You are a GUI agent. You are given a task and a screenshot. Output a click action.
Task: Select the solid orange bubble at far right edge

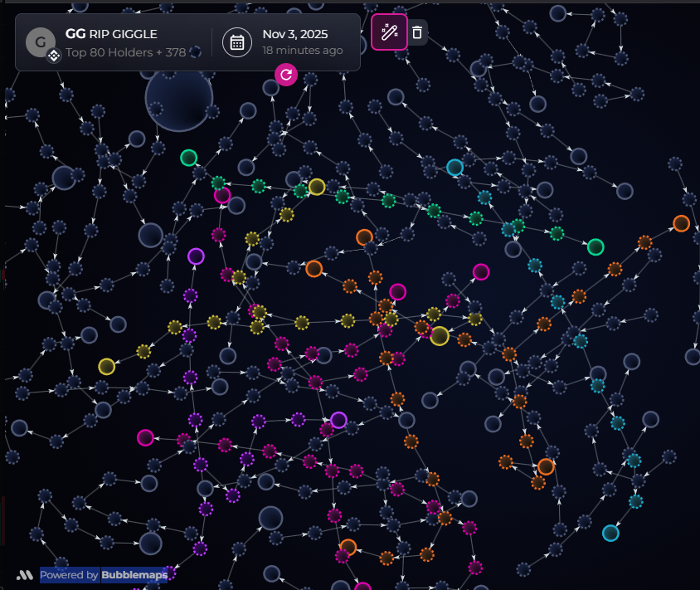pos(681,223)
